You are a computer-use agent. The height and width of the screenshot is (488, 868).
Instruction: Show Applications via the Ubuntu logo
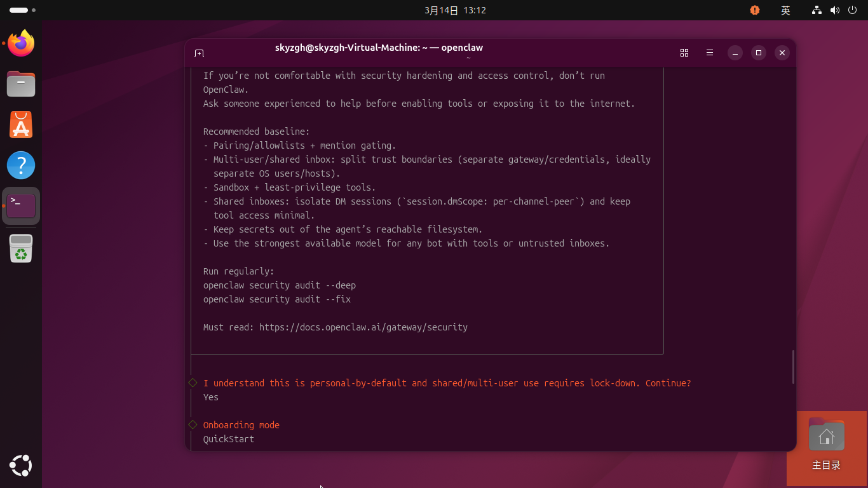[21, 466]
